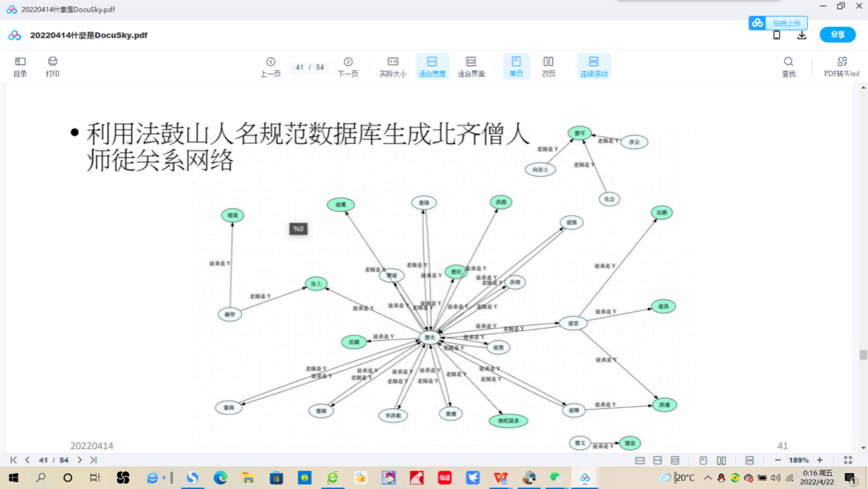Enable 适合宽度 fit width mode
The image size is (868, 489).
click(x=432, y=67)
